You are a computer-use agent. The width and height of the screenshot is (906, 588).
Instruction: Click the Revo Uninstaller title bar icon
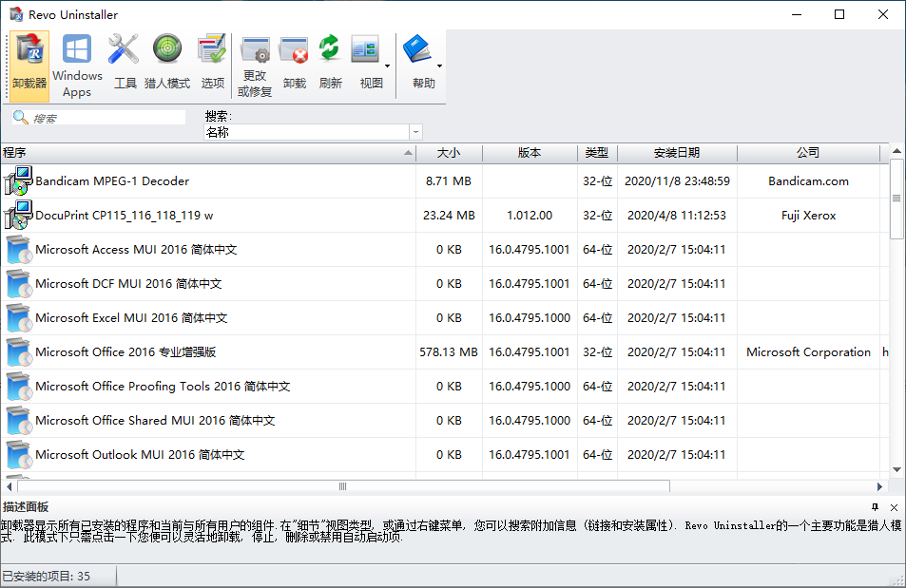(16, 14)
